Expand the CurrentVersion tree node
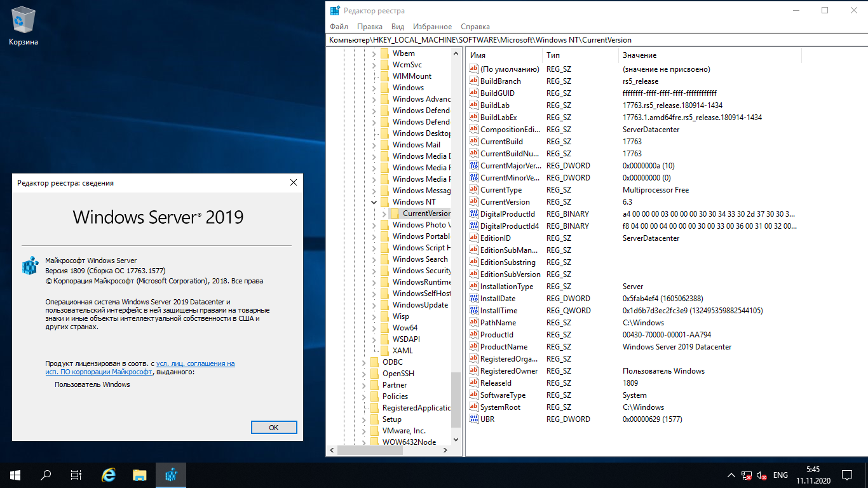Image resolution: width=868 pixels, height=488 pixels. tap(384, 213)
